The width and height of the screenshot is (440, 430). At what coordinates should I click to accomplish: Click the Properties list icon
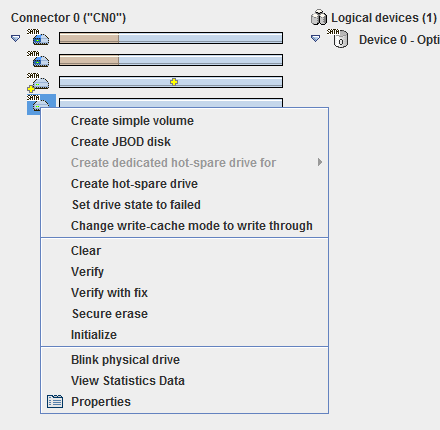click(x=55, y=401)
